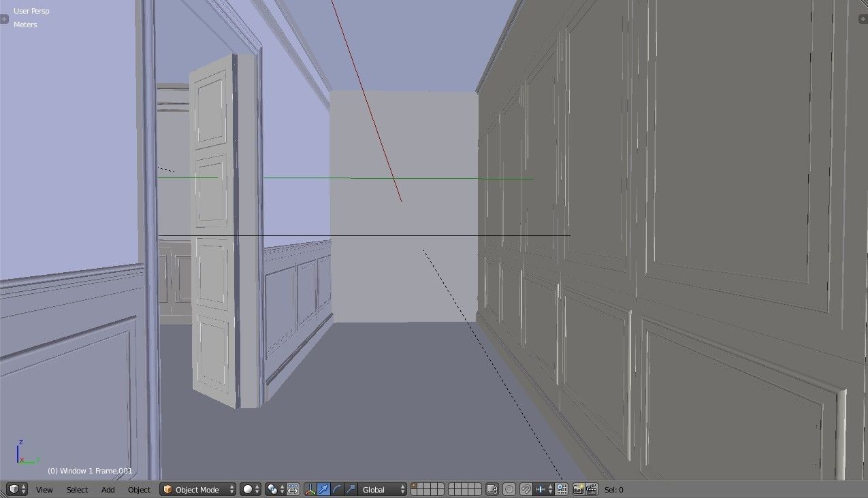Toggle the 3D manipulator axis widget
This screenshot has height=498, width=868.
310,489
